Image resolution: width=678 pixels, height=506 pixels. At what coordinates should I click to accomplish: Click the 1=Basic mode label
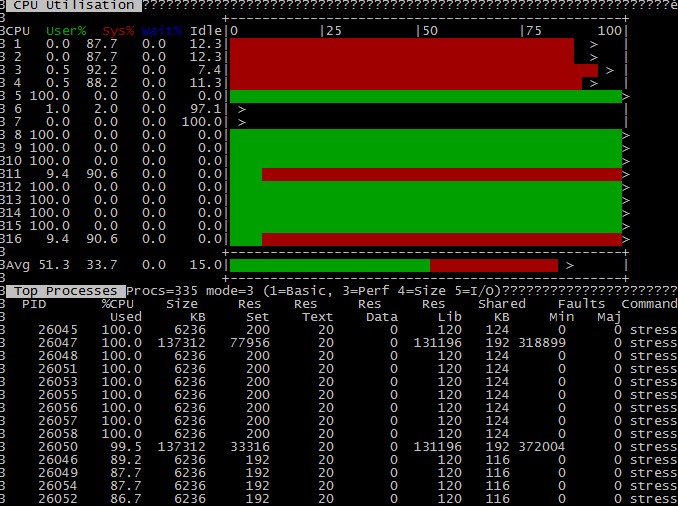301,291
